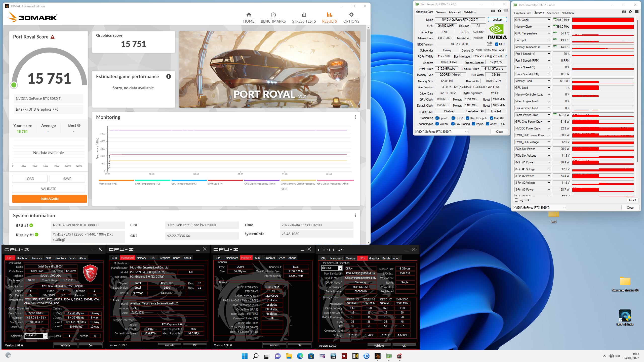The height and width of the screenshot is (362, 644).
Task: Select Graphics tab in CPU-Z Memory window
Action: click(269, 258)
